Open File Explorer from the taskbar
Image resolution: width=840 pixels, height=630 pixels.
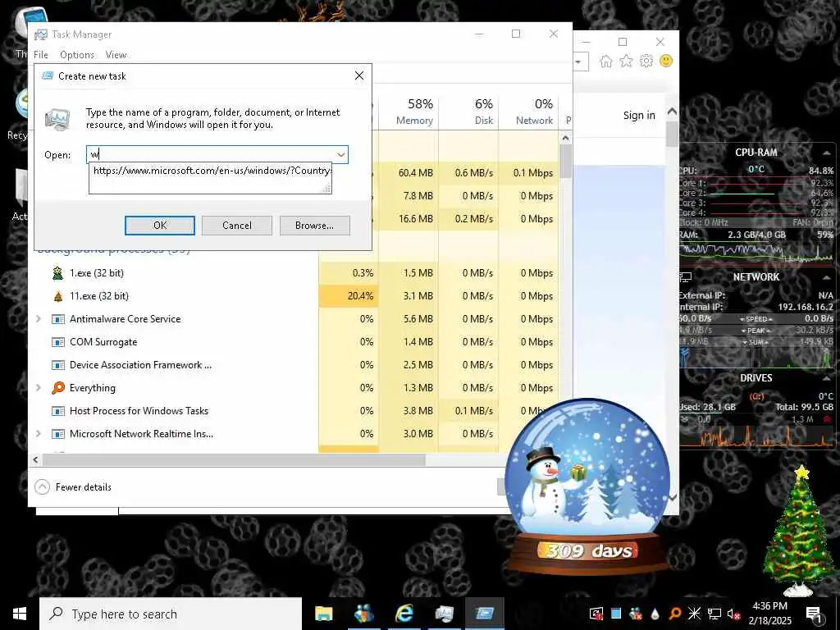coord(323,614)
